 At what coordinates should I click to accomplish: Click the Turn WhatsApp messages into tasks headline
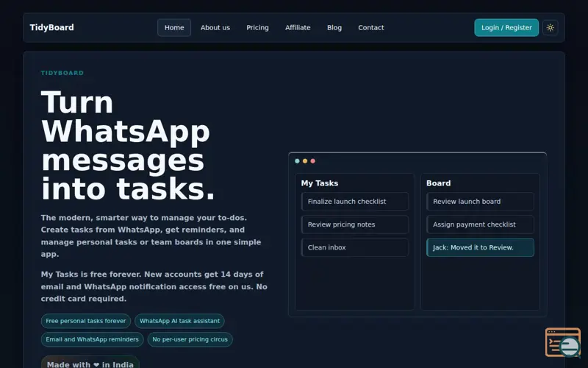(128, 145)
